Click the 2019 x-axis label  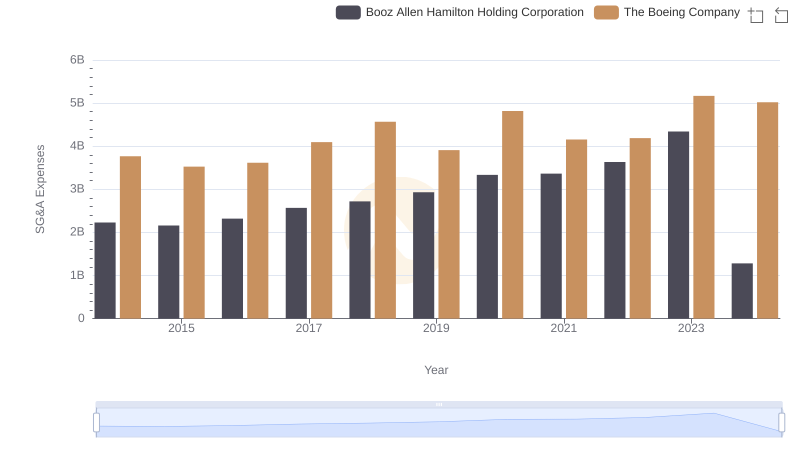436,328
